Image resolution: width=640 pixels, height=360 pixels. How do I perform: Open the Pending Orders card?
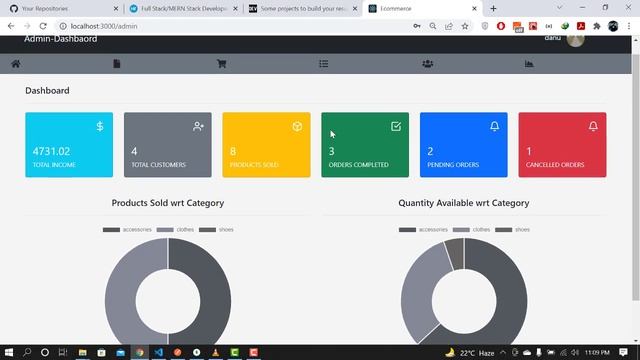point(464,145)
